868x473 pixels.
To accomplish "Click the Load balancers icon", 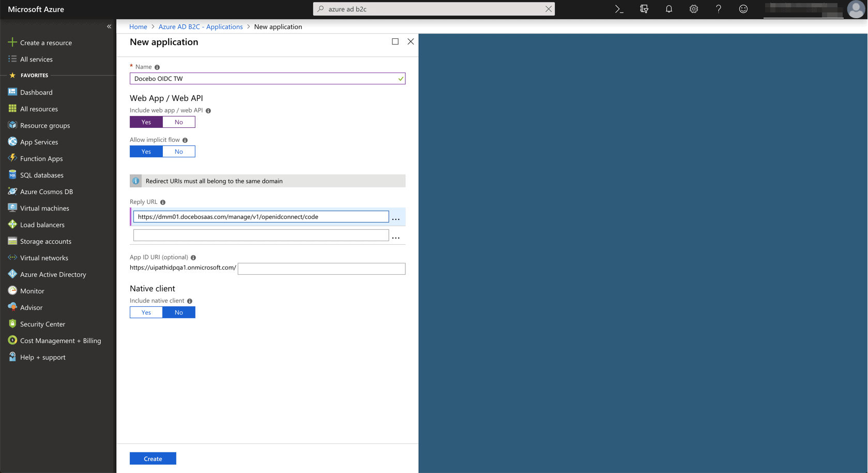I will [x=12, y=225].
